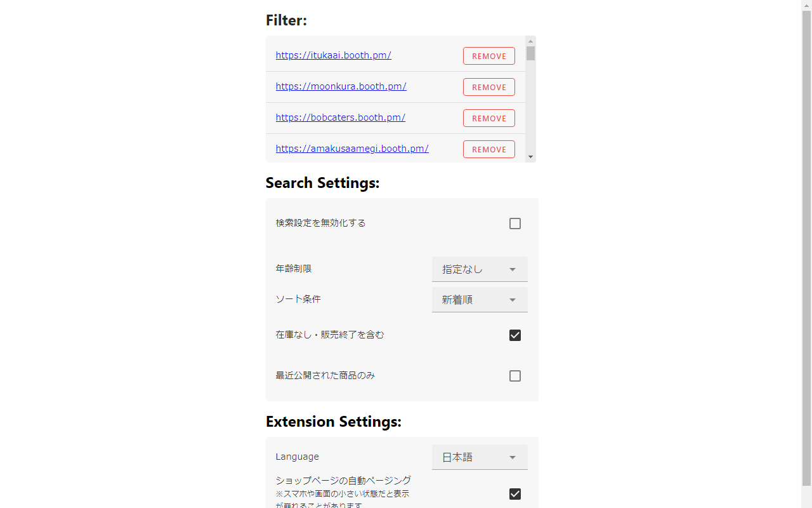Open the Language dropdown showing 日本語

click(x=480, y=457)
